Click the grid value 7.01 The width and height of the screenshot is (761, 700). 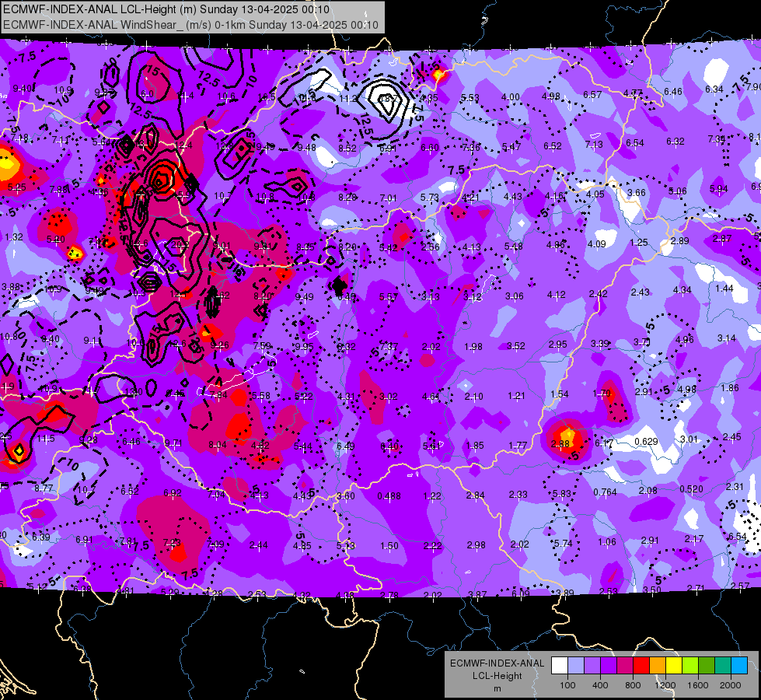(388, 198)
